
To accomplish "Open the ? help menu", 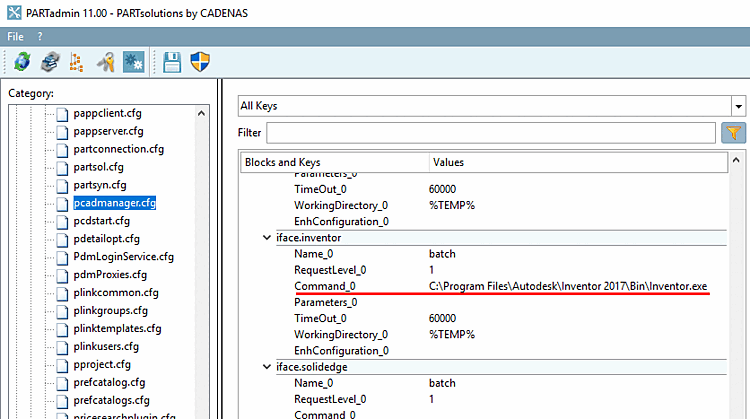I will pyautogui.click(x=40, y=36).
